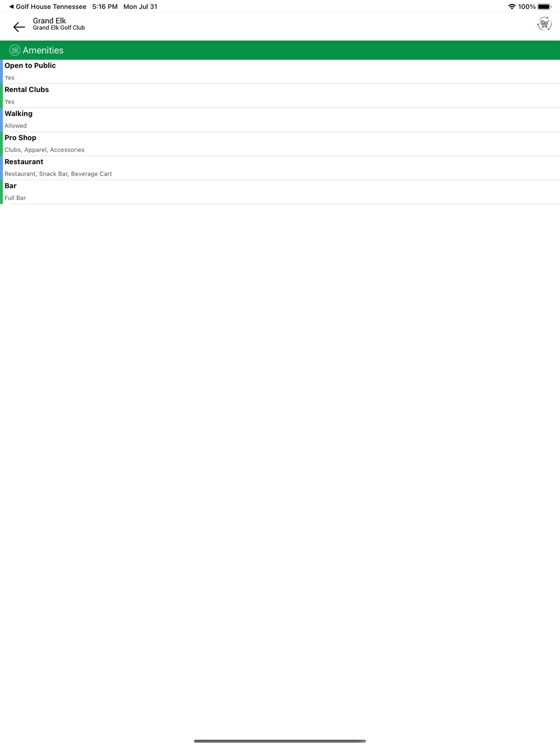Viewport: 560px width, 747px height.
Task: Open the Walking amenity row
Action: pyautogui.click(x=280, y=120)
